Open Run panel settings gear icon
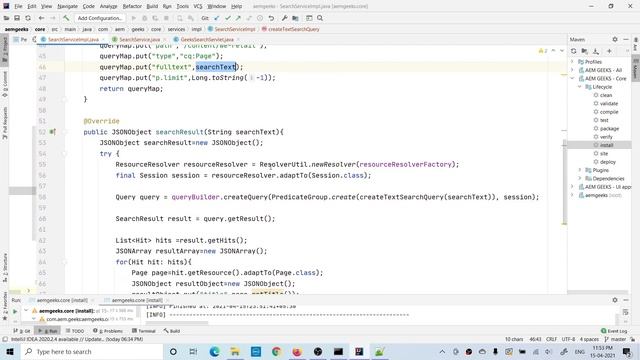Viewport: 640px width, 360px height. pos(615,300)
